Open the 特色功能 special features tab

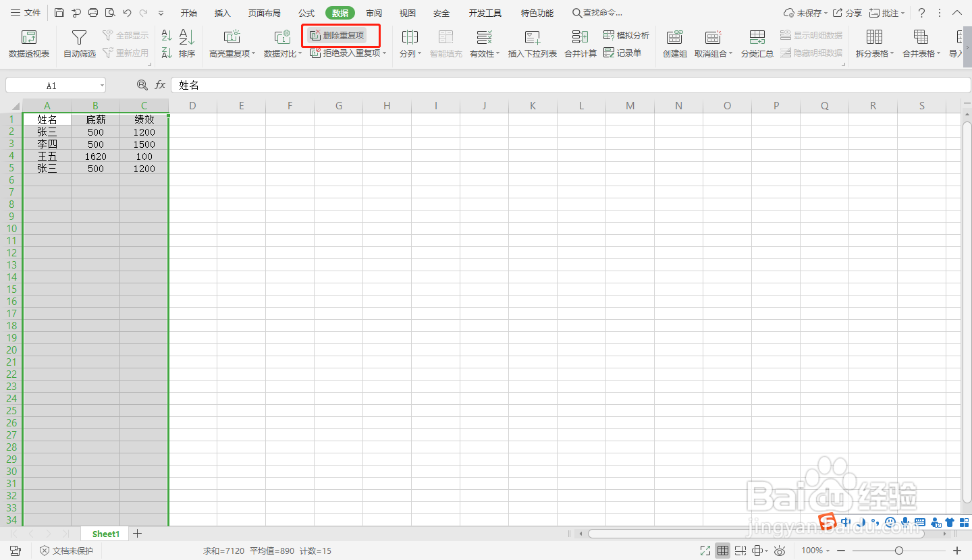point(537,13)
